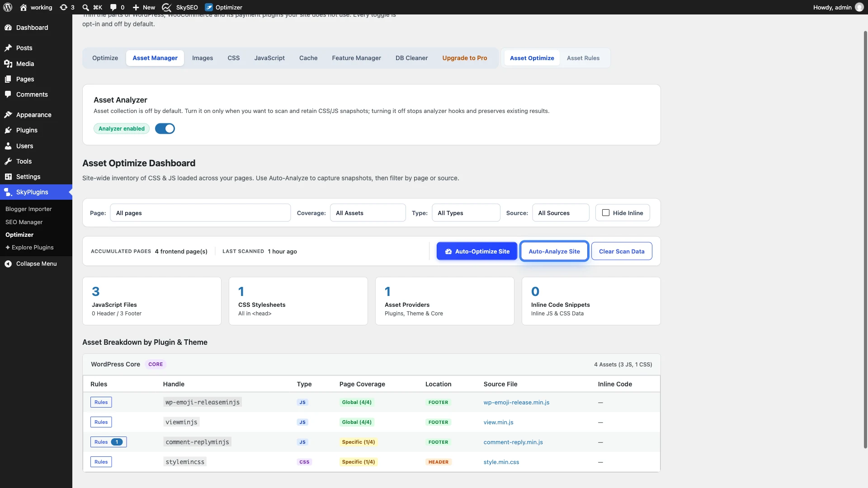Screen dimensions: 868x488
Task: Click the Auto-Optimize Site button
Action: (477, 251)
